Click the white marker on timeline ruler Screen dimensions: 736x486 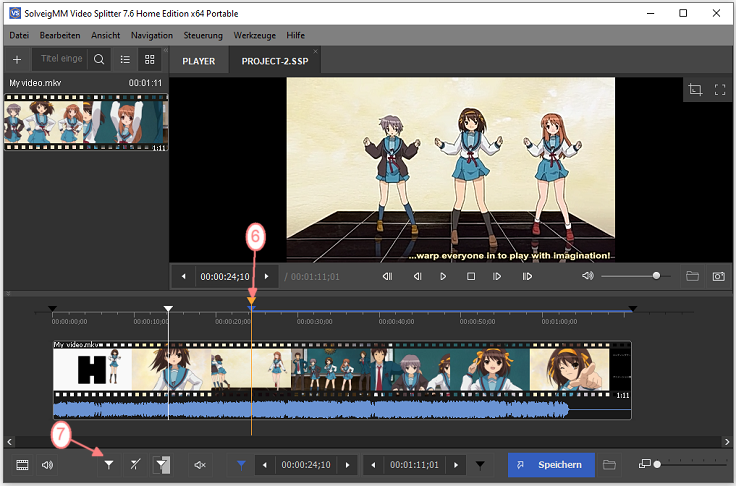tap(168, 309)
